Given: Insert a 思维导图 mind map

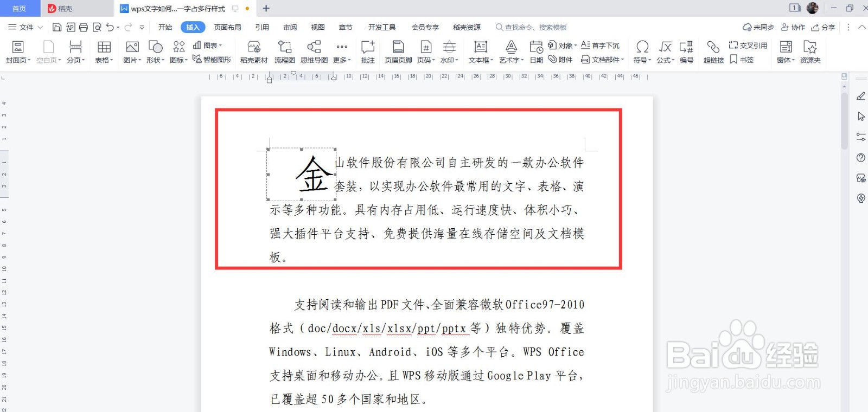Looking at the screenshot, I should [314, 52].
